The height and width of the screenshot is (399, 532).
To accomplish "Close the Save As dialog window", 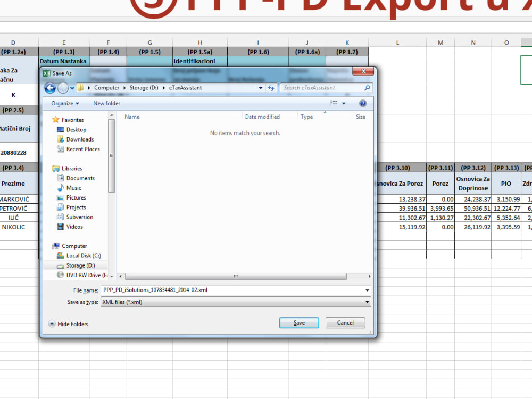I will (x=363, y=71).
